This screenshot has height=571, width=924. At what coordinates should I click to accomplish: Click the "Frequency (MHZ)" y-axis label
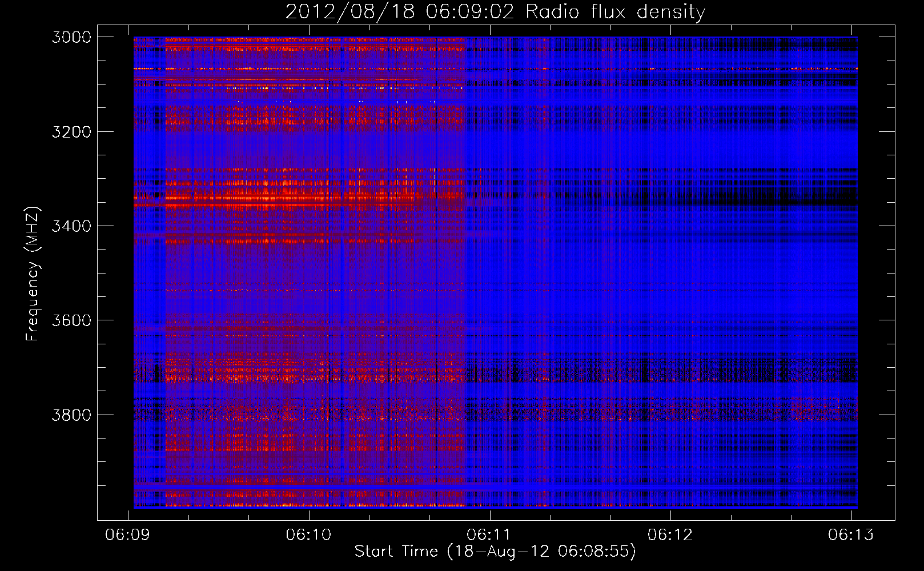(33, 275)
